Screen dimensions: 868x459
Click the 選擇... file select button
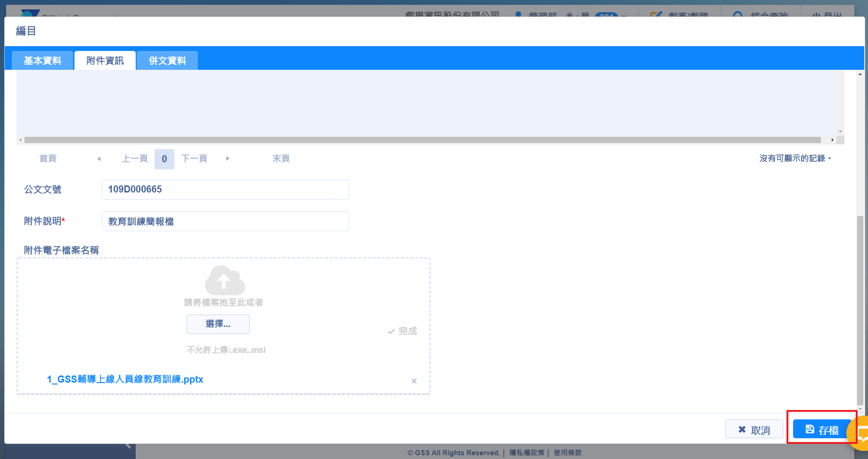218,324
